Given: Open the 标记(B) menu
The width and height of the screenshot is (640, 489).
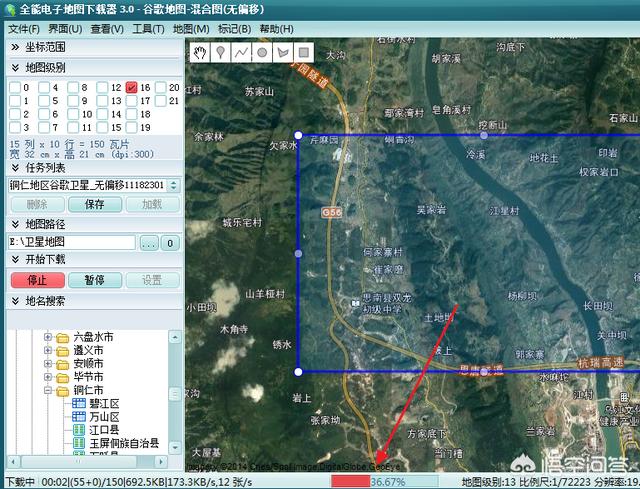Looking at the screenshot, I should [x=234, y=29].
